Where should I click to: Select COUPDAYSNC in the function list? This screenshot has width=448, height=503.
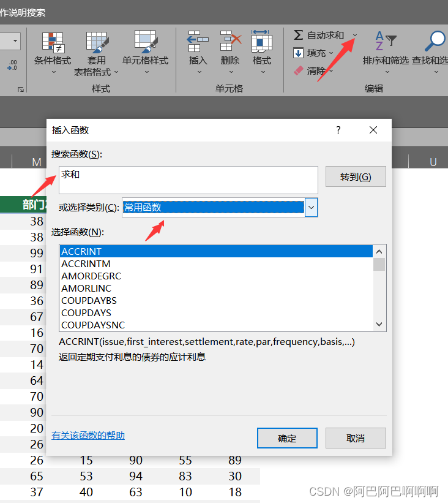[x=216, y=325]
